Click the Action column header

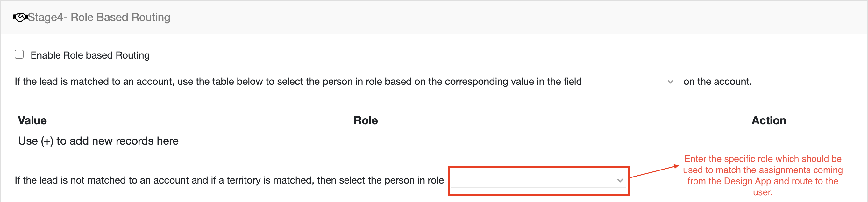point(769,120)
